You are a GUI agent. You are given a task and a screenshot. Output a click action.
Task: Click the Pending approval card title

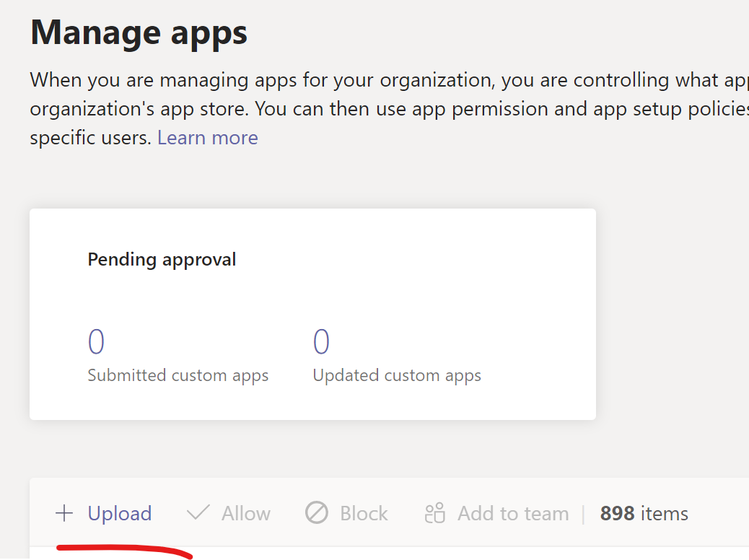coord(162,259)
